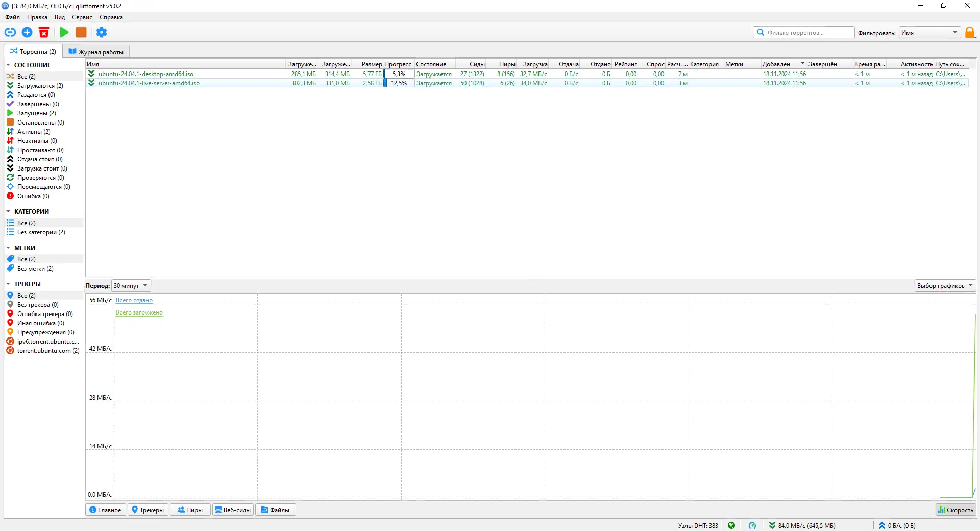
Task: Open the Правка menu
Action: [x=37, y=17]
